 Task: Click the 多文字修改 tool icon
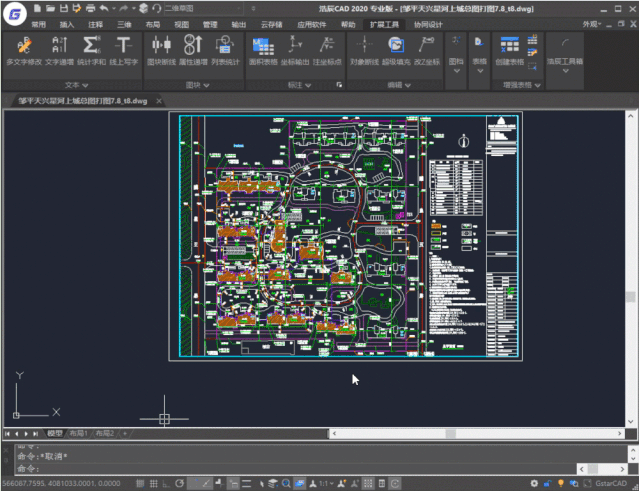[x=23, y=45]
